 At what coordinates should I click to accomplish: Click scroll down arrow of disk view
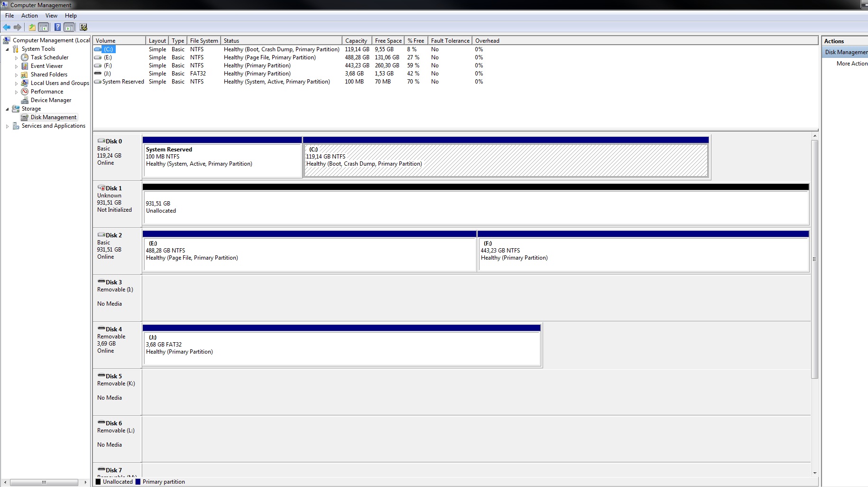pyautogui.click(x=815, y=473)
